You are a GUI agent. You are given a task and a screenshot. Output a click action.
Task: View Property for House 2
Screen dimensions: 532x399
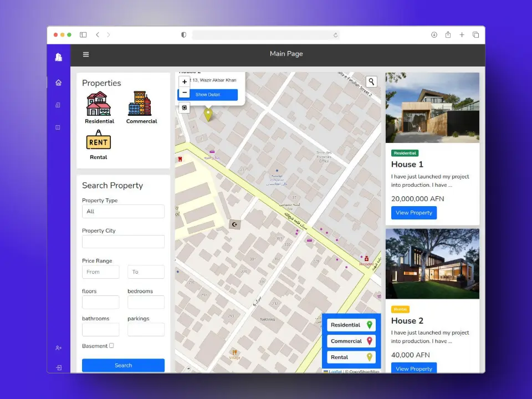414,368
